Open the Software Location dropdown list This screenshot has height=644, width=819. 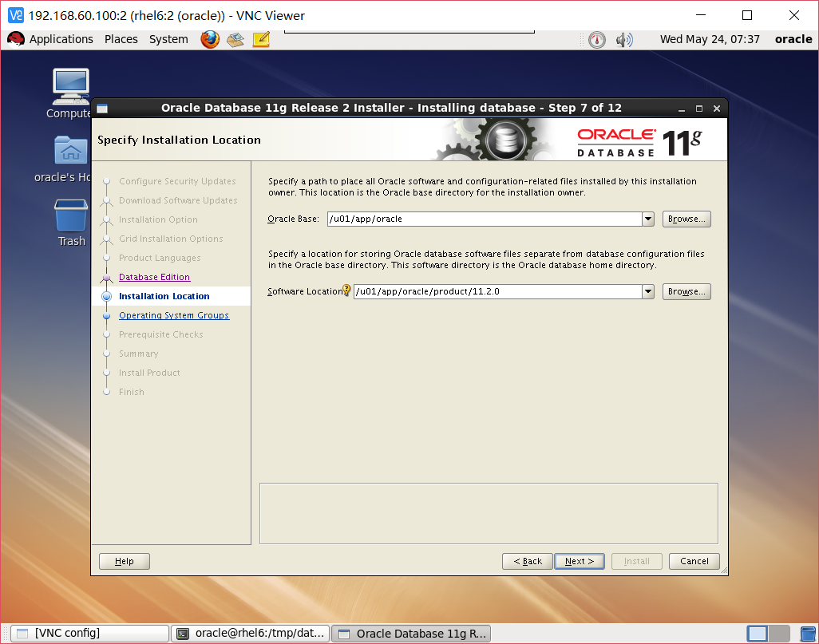[647, 291]
